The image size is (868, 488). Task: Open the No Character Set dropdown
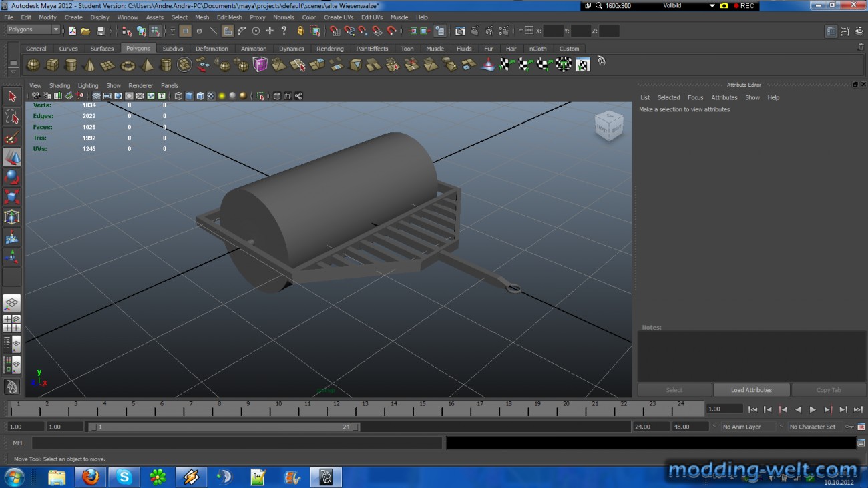(x=816, y=427)
